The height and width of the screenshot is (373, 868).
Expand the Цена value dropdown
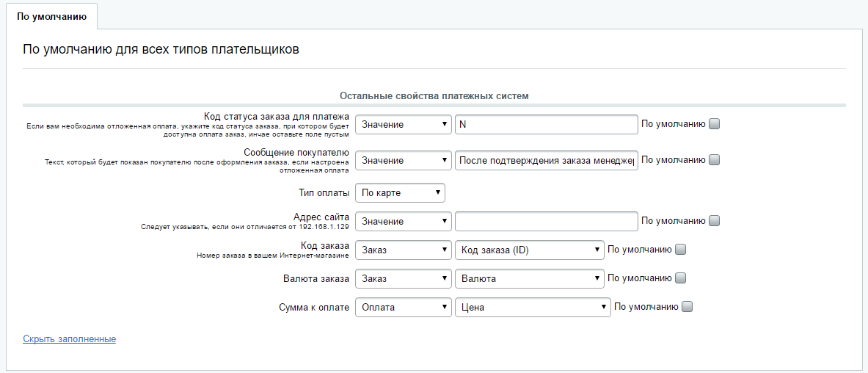pos(533,307)
